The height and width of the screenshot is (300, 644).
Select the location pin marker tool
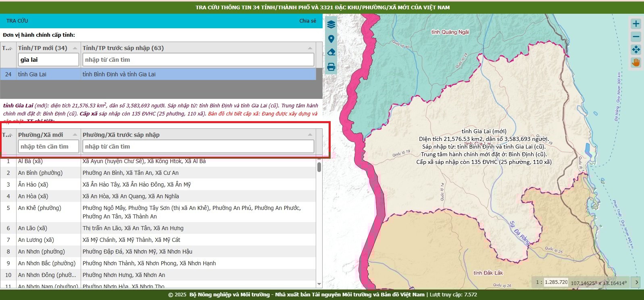coord(331,39)
